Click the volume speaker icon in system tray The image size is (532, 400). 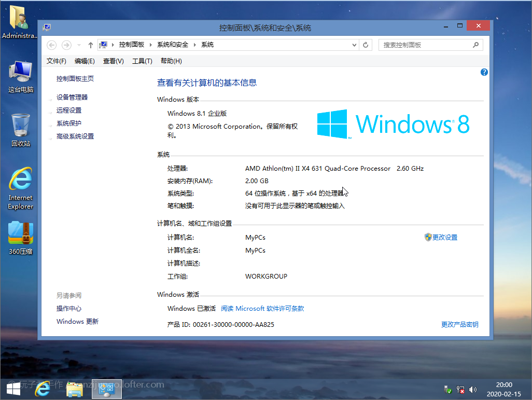click(x=472, y=389)
